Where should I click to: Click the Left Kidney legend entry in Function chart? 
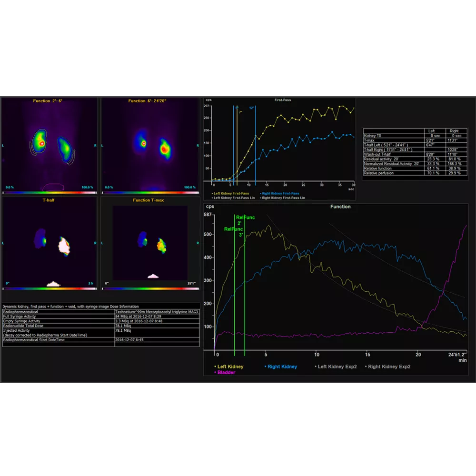[x=229, y=367]
